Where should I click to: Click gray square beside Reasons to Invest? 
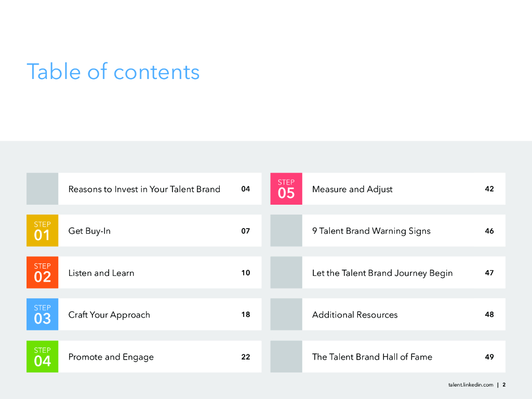point(42,189)
